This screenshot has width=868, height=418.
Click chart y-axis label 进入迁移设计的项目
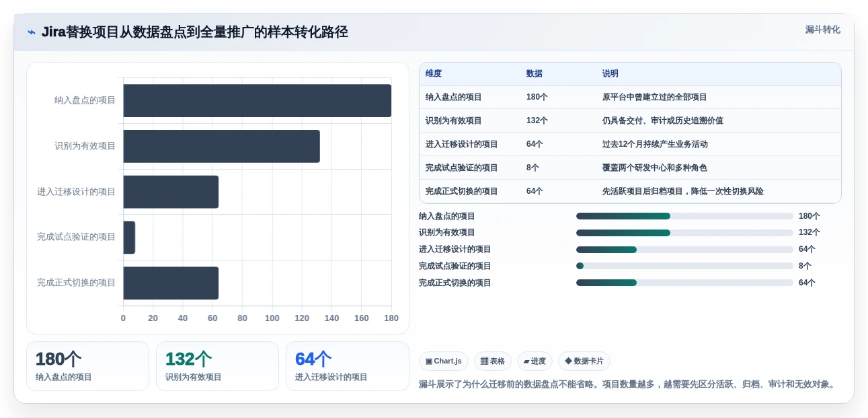tap(77, 192)
